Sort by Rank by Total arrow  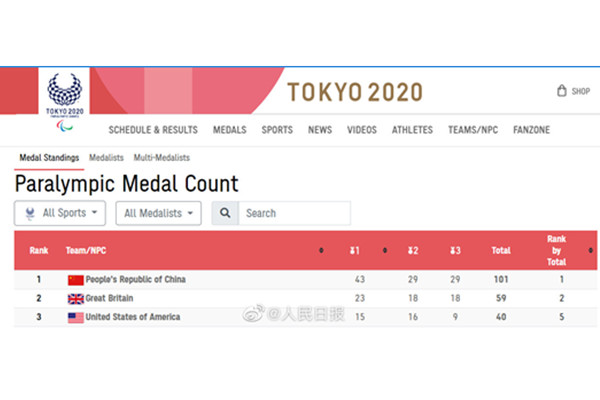pos(591,251)
